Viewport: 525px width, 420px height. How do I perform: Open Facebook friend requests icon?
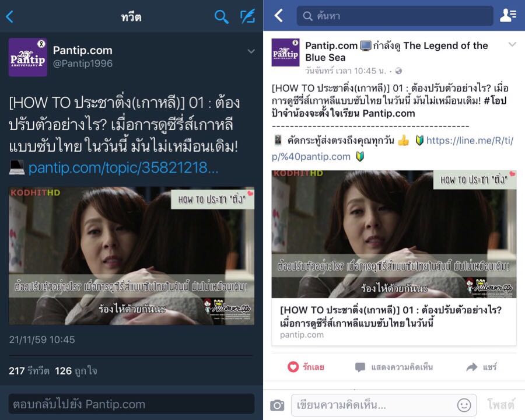click(x=508, y=15)
